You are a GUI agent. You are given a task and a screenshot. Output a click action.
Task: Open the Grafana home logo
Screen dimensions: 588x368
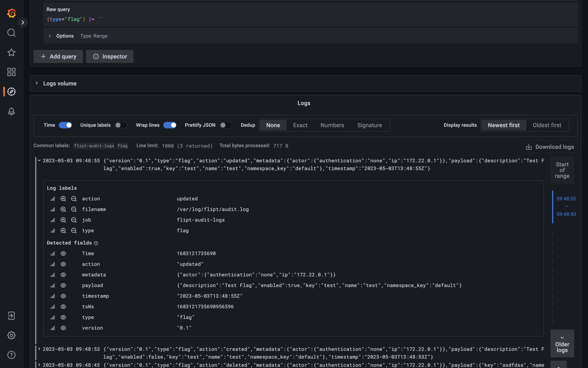click(11, 13)
